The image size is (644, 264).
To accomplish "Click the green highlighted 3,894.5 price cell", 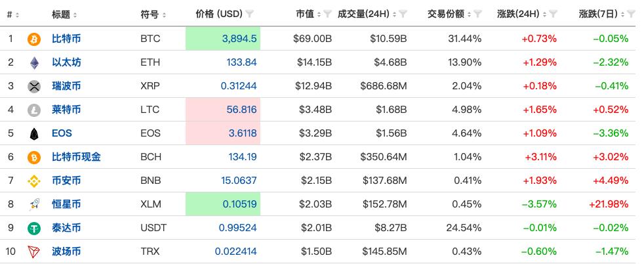I will click(x=223, y=39).
